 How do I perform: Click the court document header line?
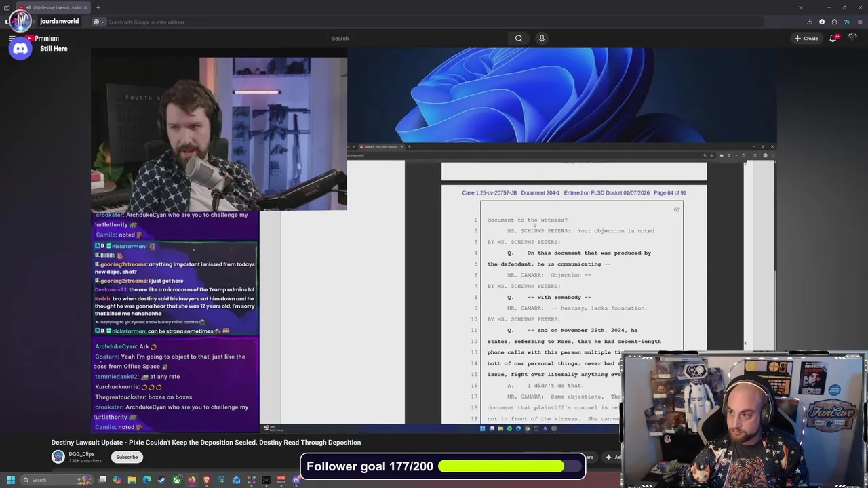(574, 192)
